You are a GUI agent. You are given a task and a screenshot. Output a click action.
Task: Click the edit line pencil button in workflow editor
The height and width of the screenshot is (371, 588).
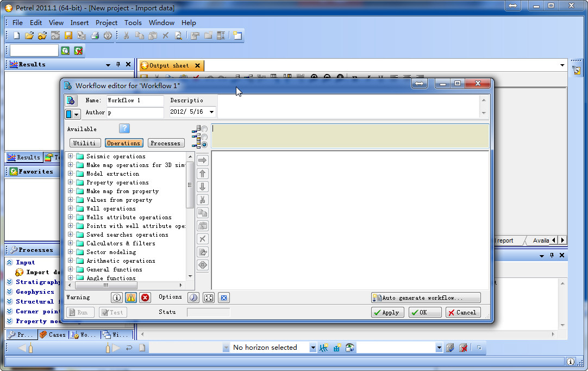point(203,252)
